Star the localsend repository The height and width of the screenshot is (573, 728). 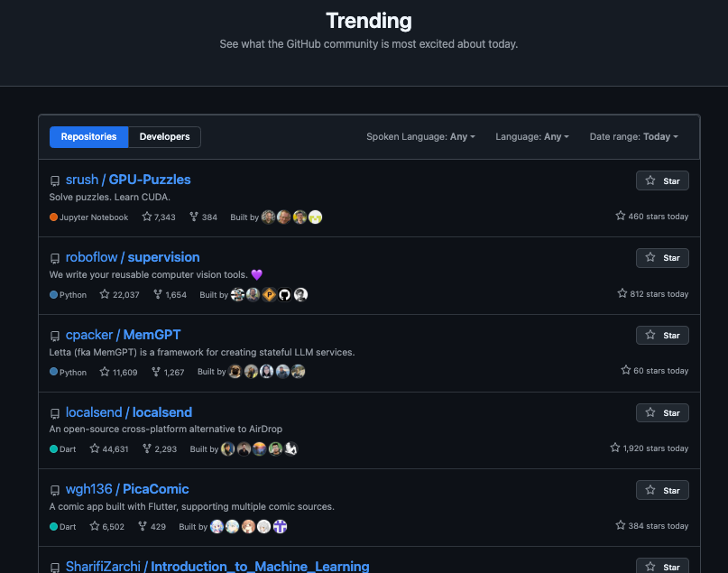[x=662, y=412]
